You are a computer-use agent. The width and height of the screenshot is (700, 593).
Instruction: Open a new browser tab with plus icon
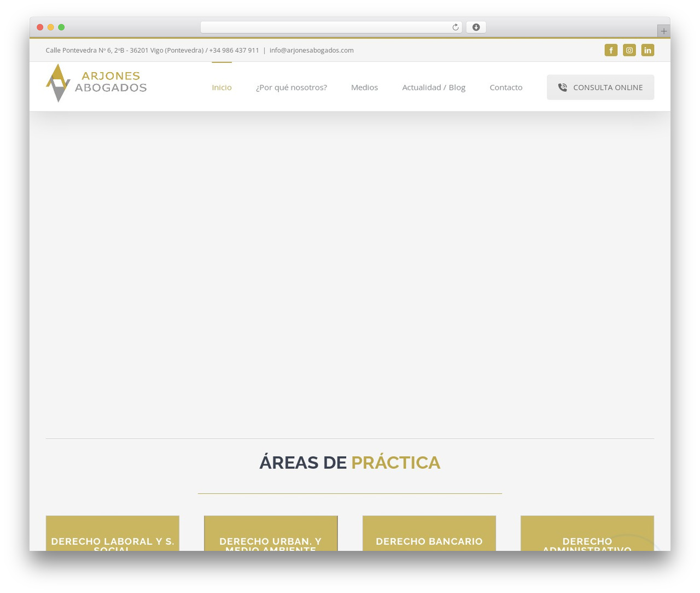663,31
